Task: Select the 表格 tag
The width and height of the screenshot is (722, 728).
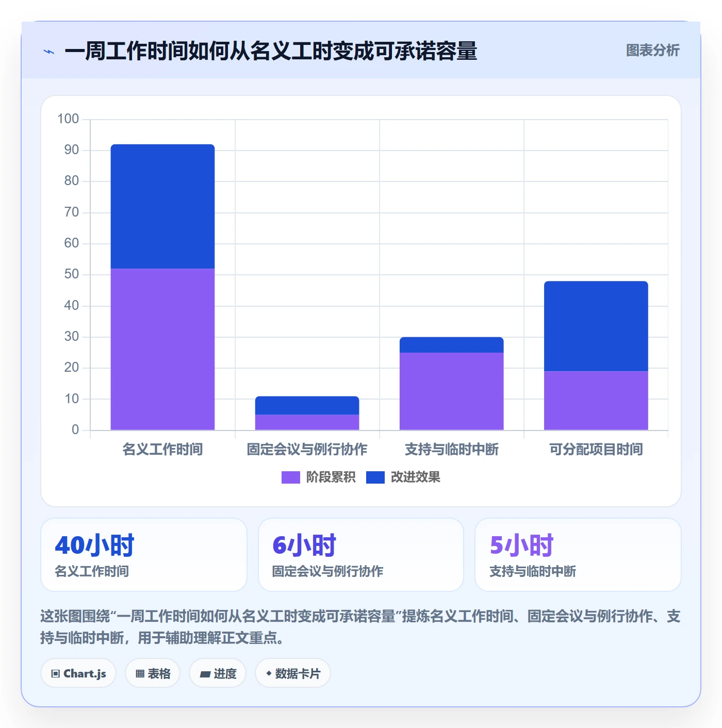Action: [x=153, y=673]
